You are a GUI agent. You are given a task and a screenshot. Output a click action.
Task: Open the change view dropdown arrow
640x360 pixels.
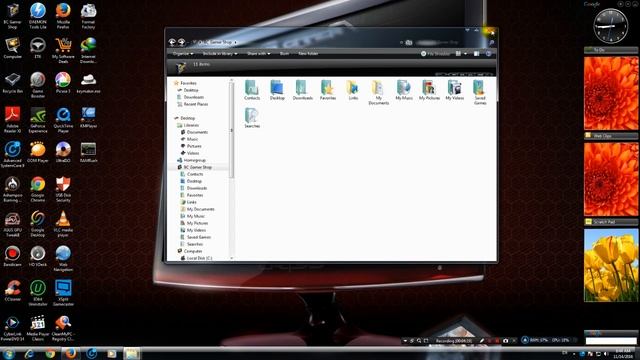[465, 54]
